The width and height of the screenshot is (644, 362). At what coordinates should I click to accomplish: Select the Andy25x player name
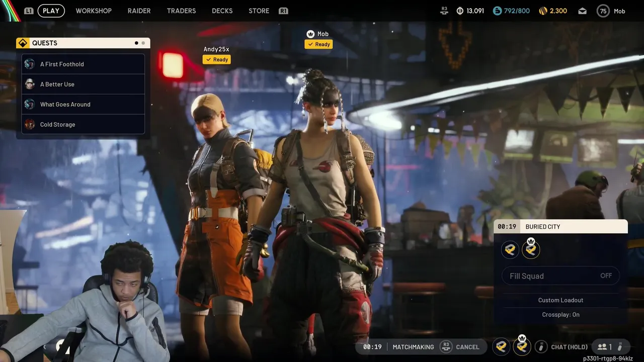[x=216, y=49]
